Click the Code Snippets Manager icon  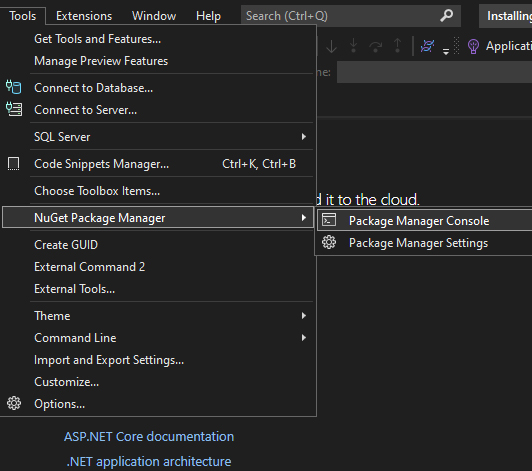tap(14, 164)
